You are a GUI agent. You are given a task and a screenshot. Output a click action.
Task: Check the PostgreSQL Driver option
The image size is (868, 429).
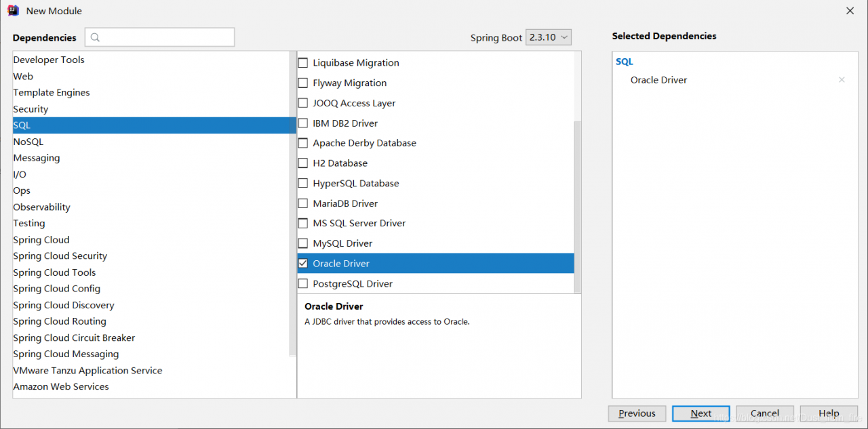point(303,284)
